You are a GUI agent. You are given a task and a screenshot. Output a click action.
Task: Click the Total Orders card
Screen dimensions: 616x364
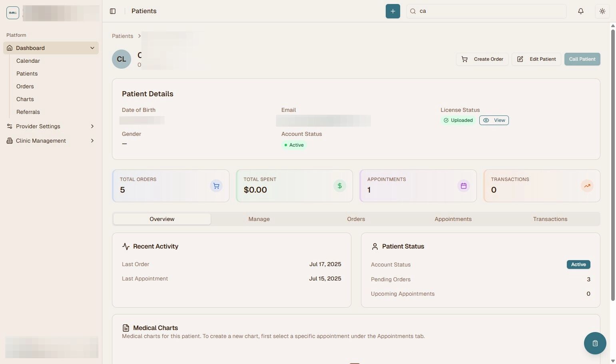pos(171,186)
